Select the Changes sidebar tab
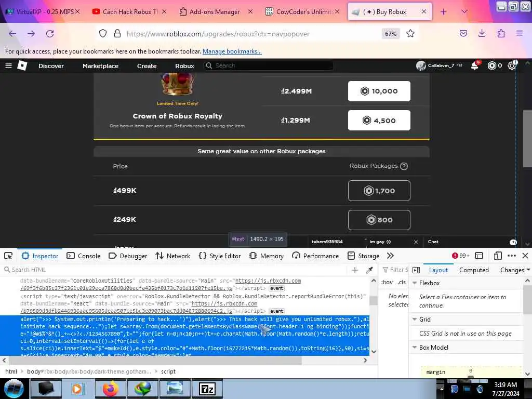Screen dimensions: 532x399 tap(512, 270)
